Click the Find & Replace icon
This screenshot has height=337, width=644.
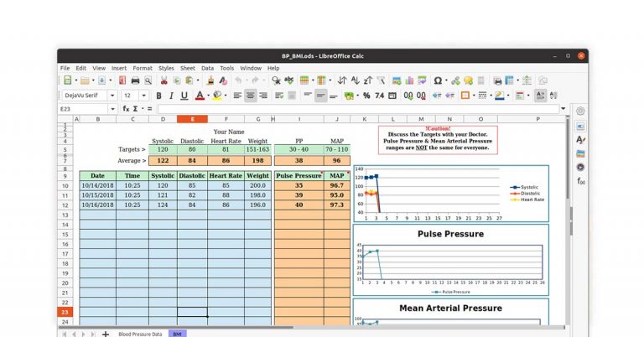click(x=276, y=80)
